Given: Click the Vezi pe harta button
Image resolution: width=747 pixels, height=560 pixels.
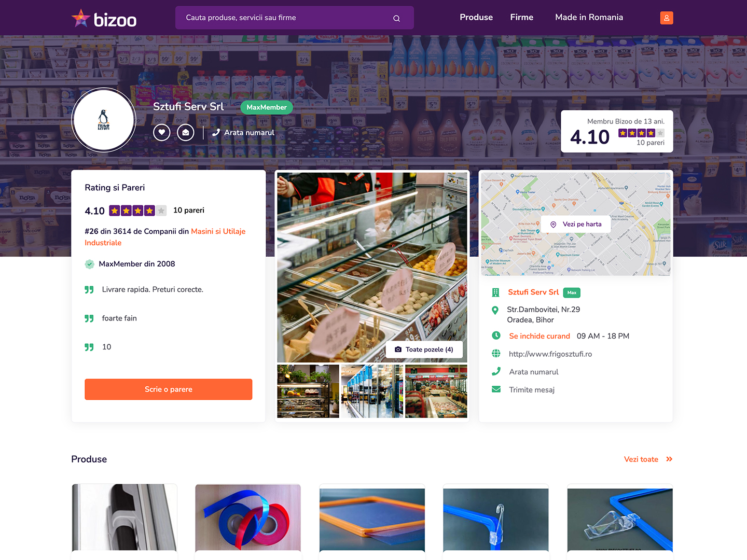Looking at the screenshot, I should (576, 225).
